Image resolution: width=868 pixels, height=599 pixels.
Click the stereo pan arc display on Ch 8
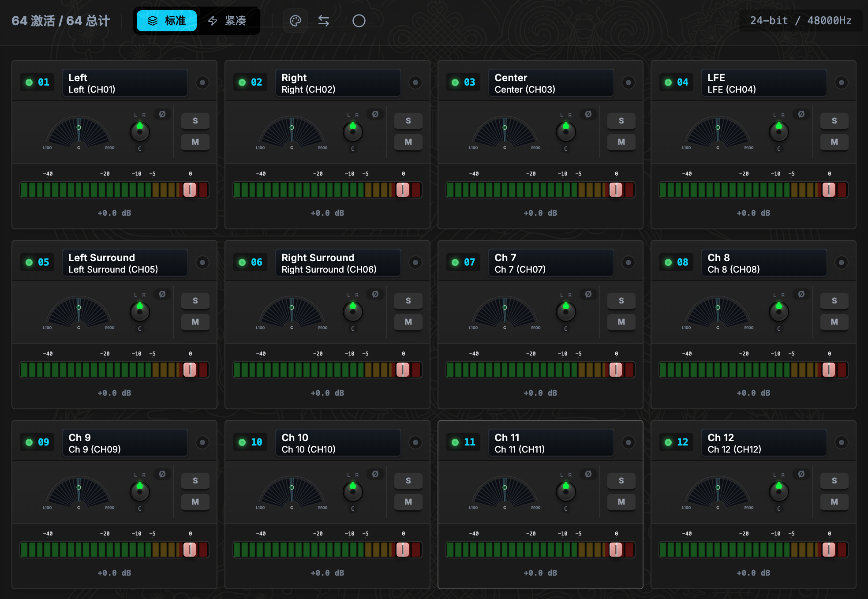(718, 311)
